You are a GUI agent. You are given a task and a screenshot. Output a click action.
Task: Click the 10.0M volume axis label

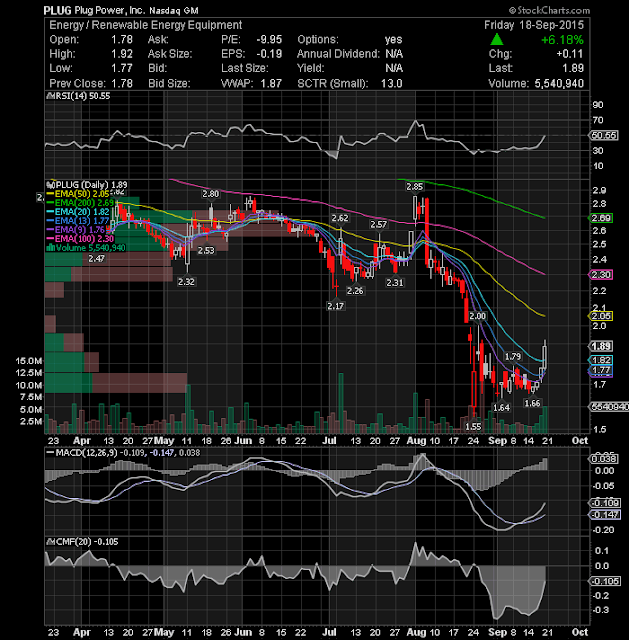point(29,385)
